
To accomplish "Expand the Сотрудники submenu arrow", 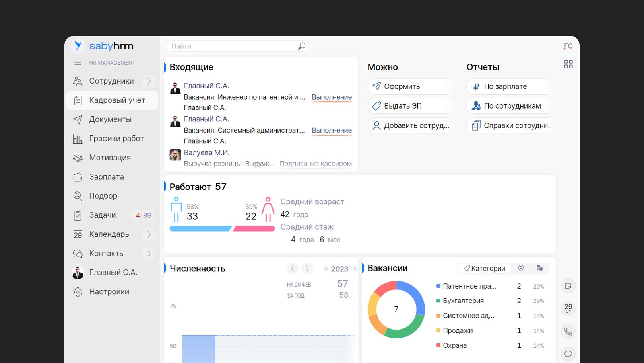I will point(149,81).
